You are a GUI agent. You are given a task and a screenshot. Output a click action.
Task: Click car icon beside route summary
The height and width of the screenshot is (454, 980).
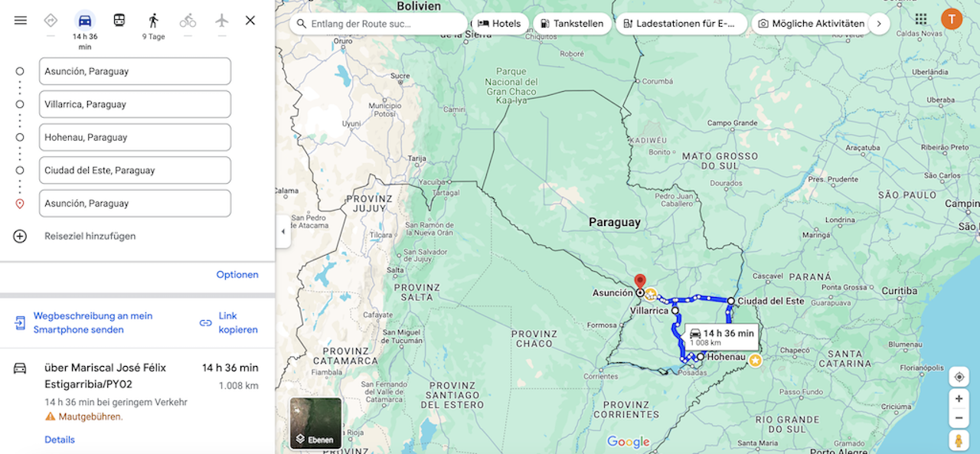(x=20, y=368)
